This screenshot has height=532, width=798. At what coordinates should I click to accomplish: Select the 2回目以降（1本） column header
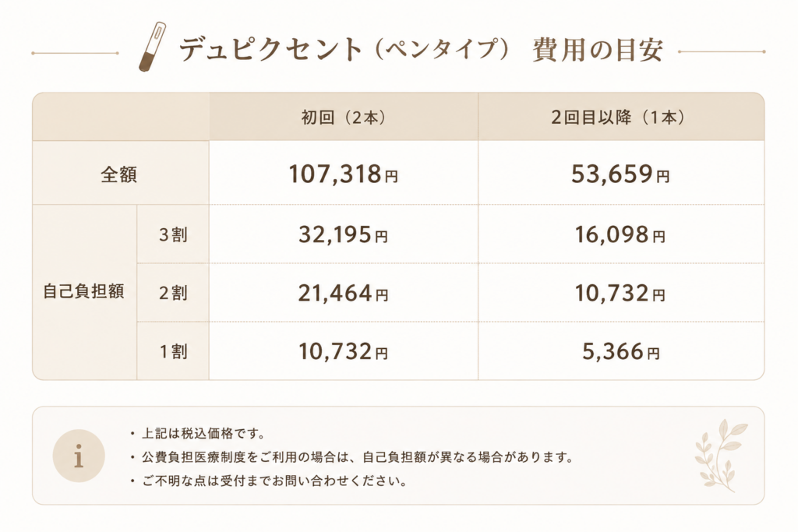(x=621, y=117)
